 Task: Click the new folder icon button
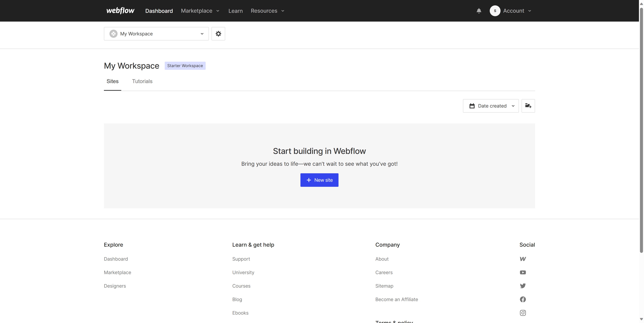point(528,106)
